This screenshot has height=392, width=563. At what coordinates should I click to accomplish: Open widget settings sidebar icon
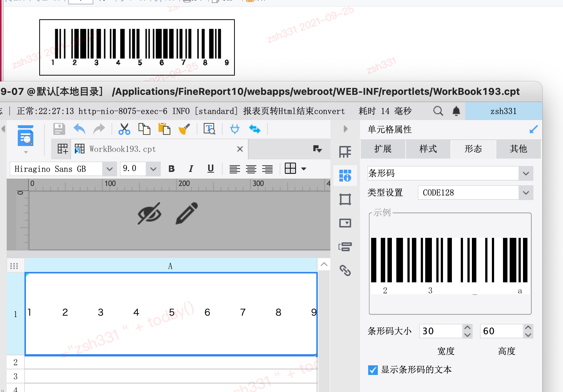[345, 223]
